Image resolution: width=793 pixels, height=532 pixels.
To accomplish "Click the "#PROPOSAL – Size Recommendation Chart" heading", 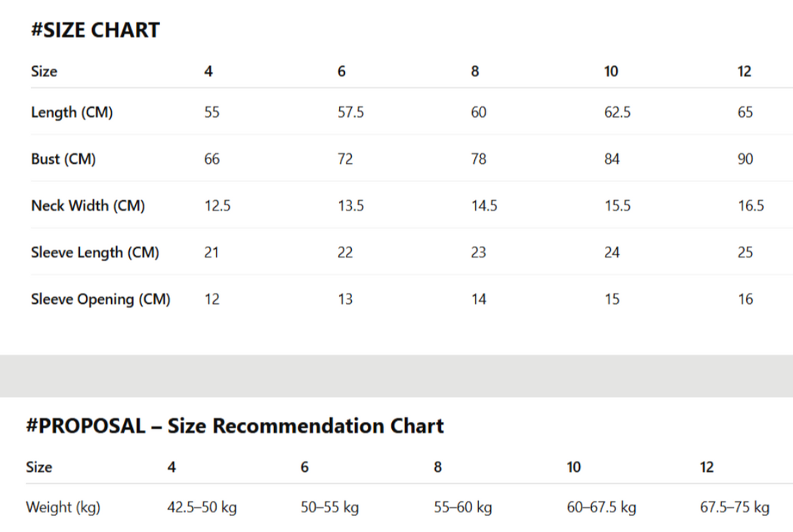I will pos(234,426).
